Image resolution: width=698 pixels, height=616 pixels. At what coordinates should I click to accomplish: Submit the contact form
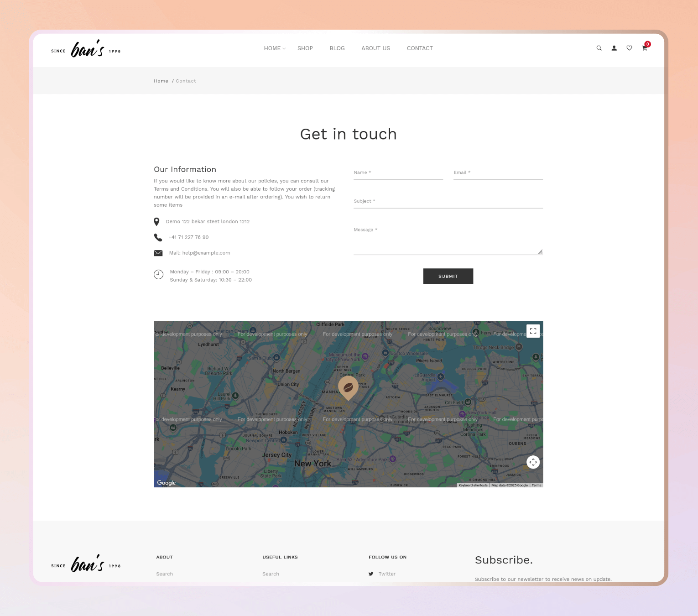[448, 276]
